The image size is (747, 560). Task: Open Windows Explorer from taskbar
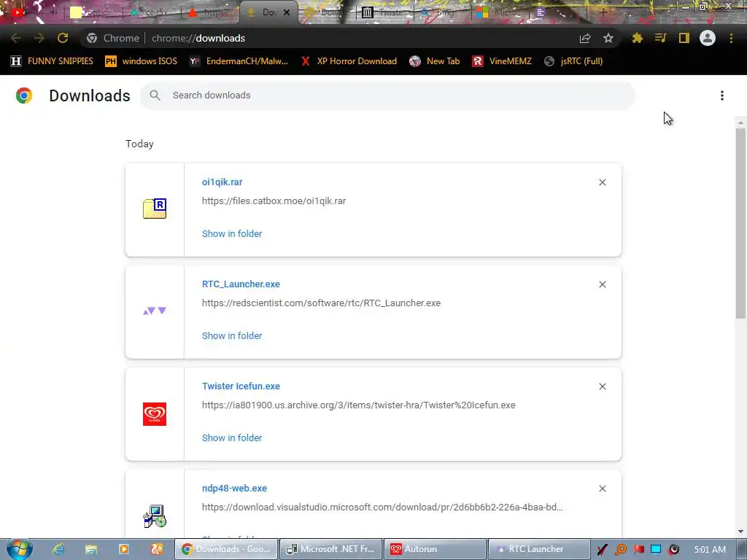point(91,549)
